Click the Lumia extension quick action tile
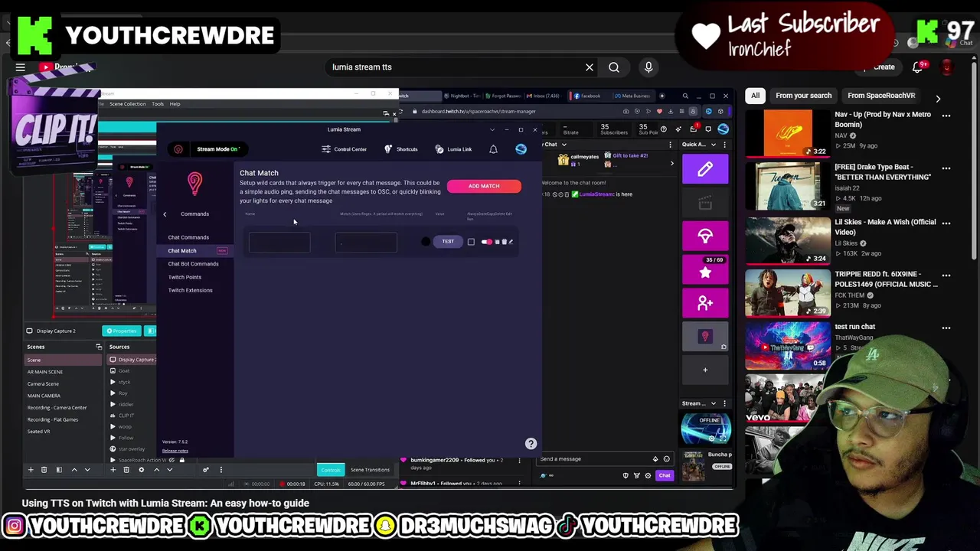The width and height of the screenshot is (980, 551). point(705,337)
